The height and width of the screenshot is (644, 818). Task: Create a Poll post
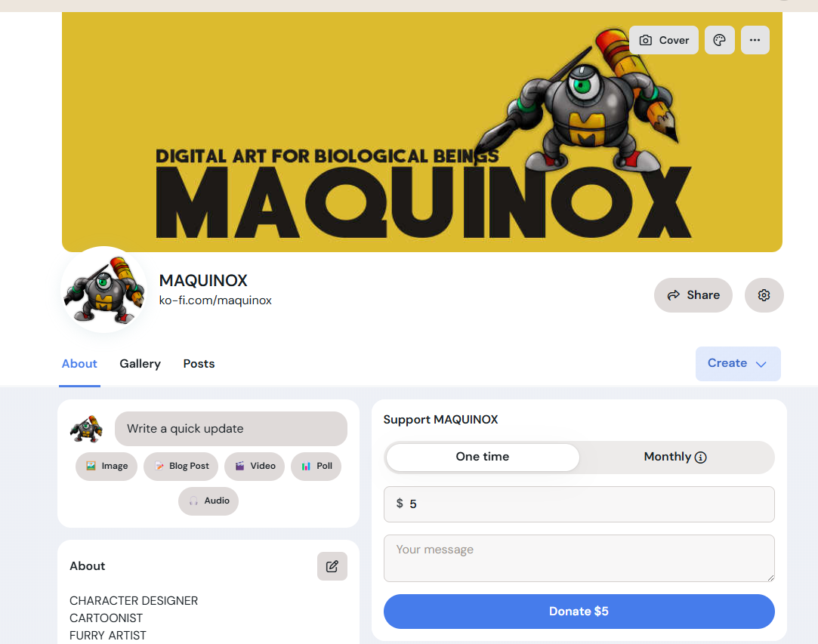(316, 466)
